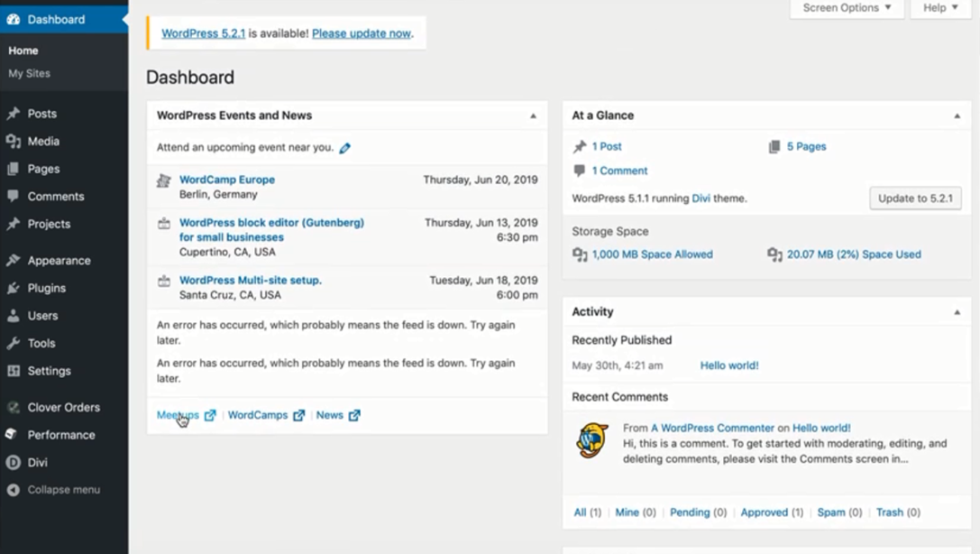The width and height of the screenshot is (980, 554).
Task: Click the Comments speech bubble icon in sidebar
Action: pos(14,196)
